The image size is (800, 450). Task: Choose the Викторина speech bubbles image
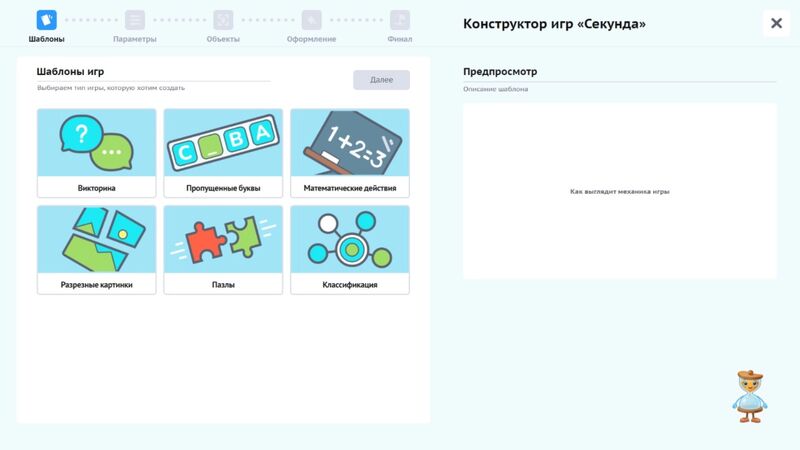point(96,143)
